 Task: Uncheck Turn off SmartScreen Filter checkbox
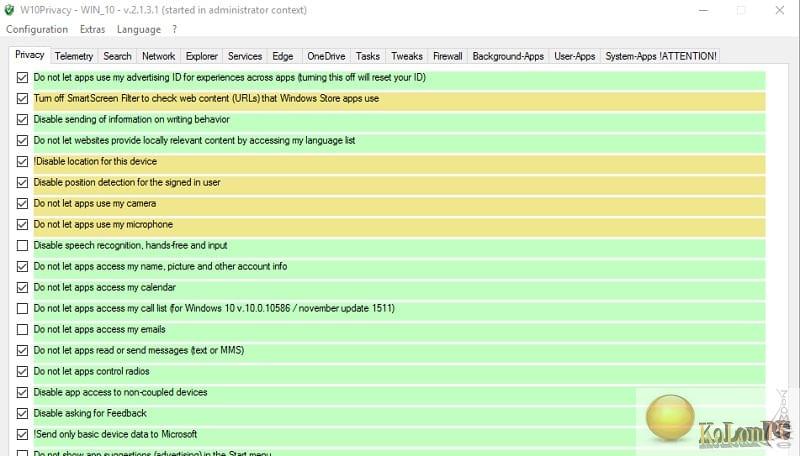click(x=22, y=98)
